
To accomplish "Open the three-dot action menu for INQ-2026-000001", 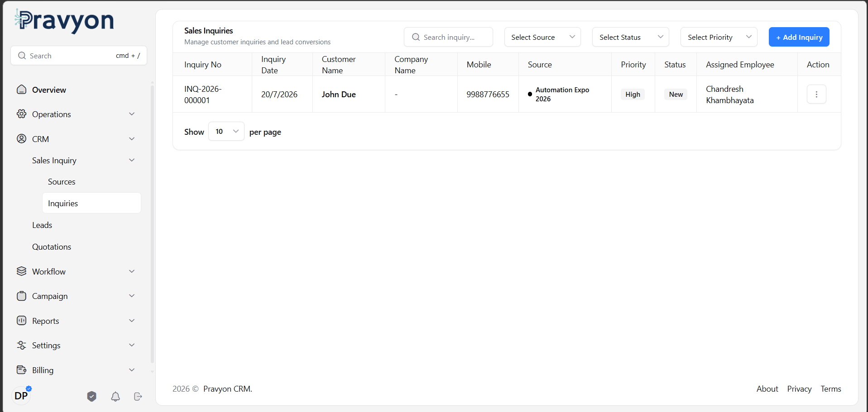I will pos(816,94).
